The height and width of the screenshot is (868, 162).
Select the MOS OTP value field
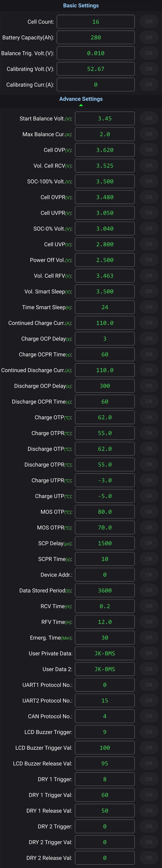pos(105,512)
